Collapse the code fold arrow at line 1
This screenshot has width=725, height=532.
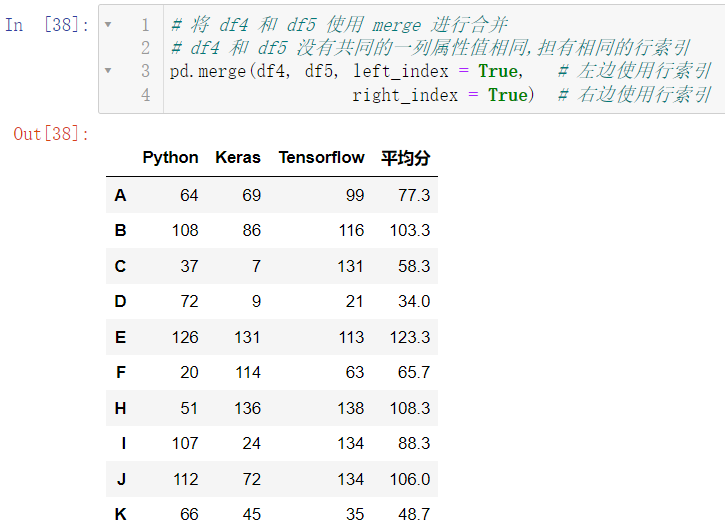[x=108, y=24]
